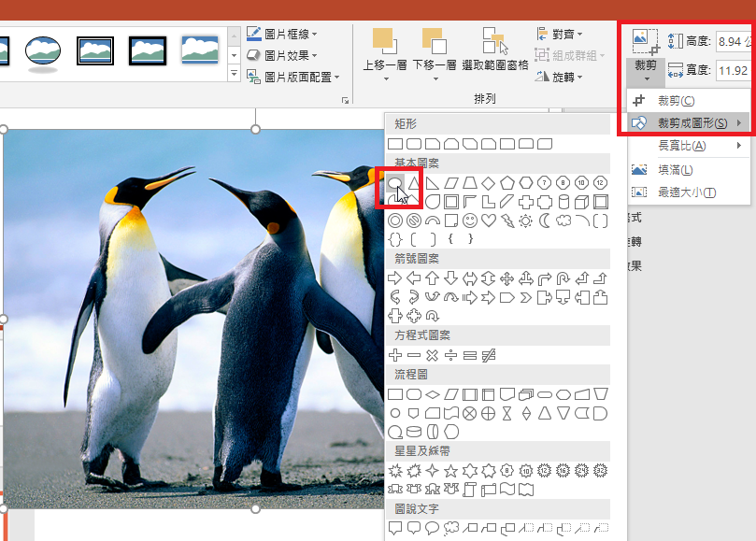Select the 4-Point Star shape
756x541 pixels.
pos(433,471)
